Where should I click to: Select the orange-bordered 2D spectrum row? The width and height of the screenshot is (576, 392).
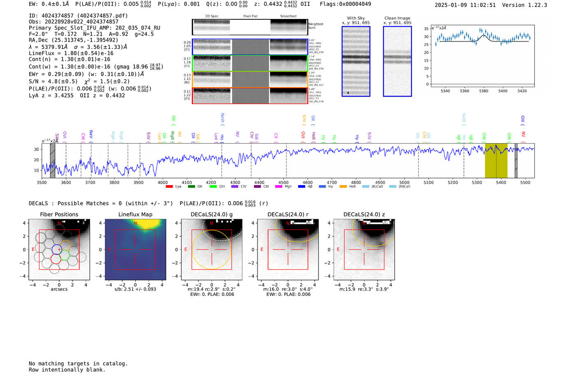(x=250, y=79)
